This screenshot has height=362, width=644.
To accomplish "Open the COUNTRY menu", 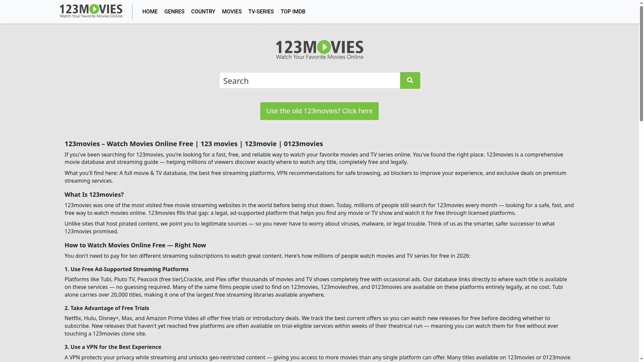I will (x=203, y=11).
